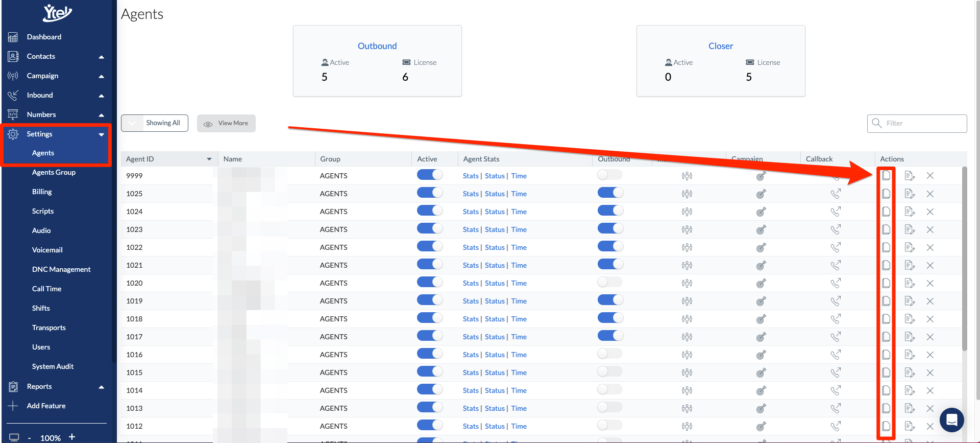This screenshot has width=980, height=443.
Task: Click the Closer heading in the license card
Action: (721, 46)
